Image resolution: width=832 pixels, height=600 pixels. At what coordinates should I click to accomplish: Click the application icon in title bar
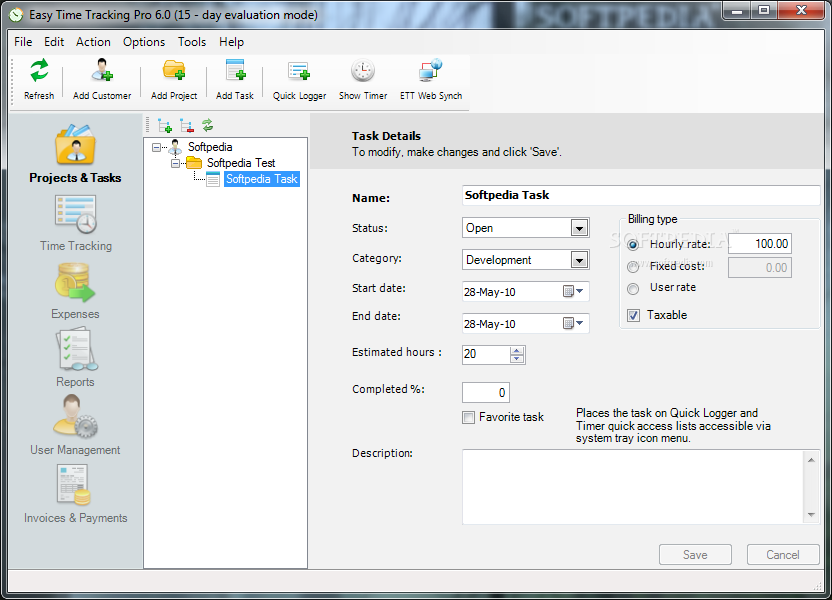16,14
